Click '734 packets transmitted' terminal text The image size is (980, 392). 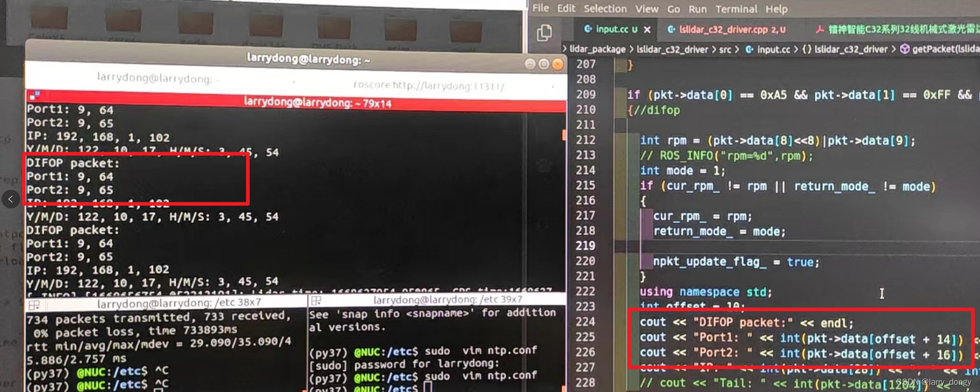coord(157,318)
